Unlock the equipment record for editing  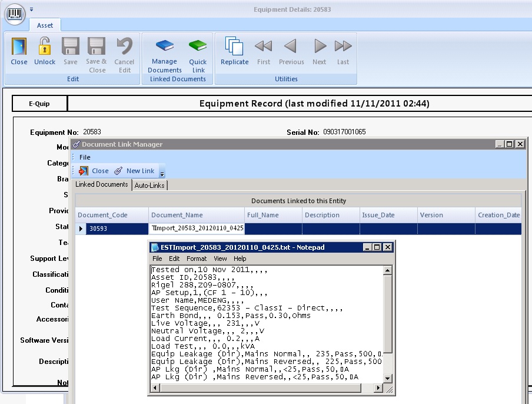(45, 51)
